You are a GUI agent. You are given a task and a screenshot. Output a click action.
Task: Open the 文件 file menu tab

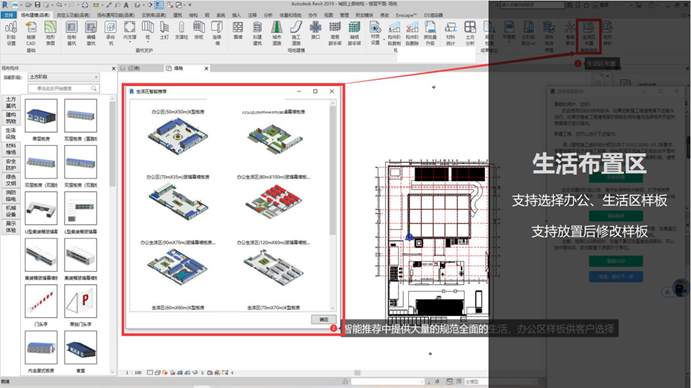coord(9,15)
